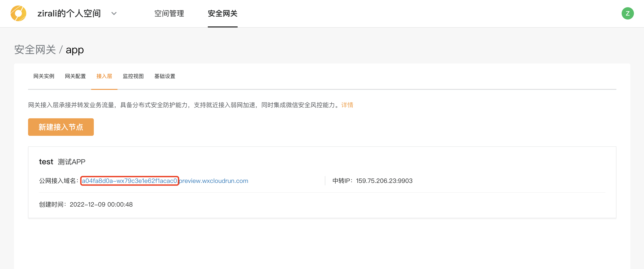The height and width of the screenshot is (269, 644).
Task: Click the app breadcrumb item
Action: (x=75, y=50)
